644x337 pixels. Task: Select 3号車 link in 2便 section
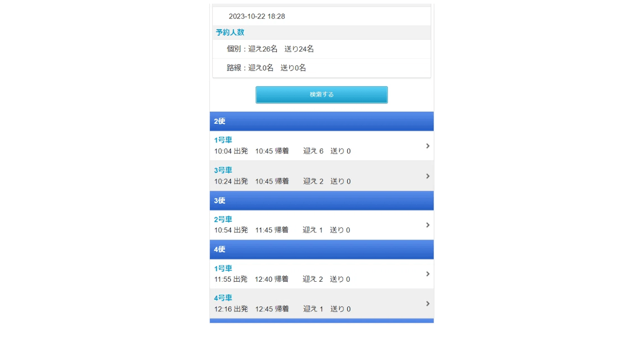pos(223,171)
